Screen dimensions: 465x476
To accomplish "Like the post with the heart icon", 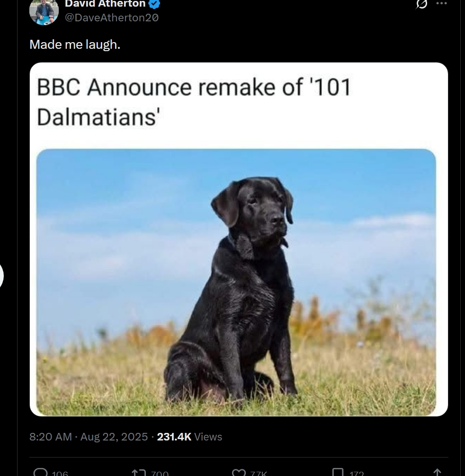I will pos(238,472).
